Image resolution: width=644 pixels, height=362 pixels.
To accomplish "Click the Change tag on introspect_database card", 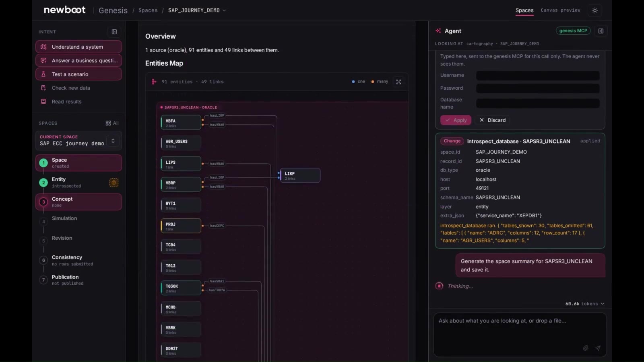I will 452,141.
